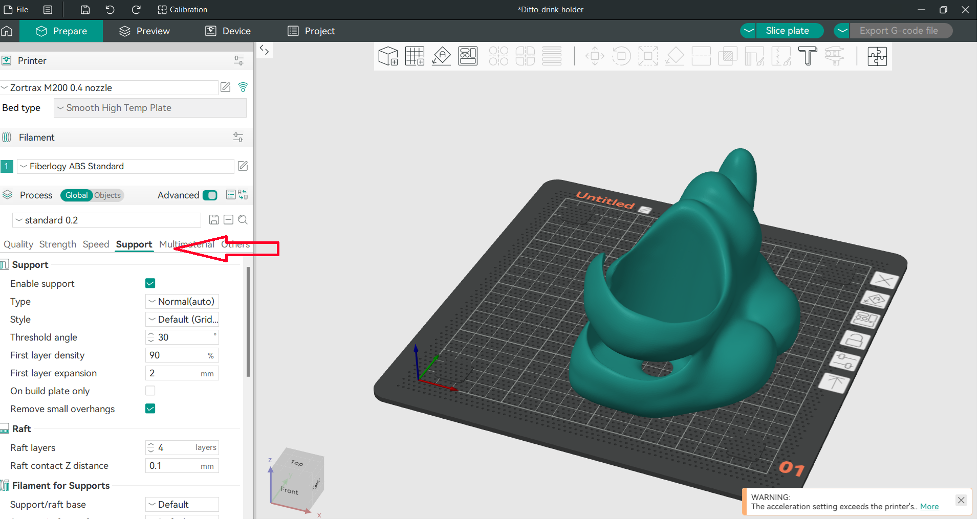Click the Add cube primitive icon
The image size is (980, 520).
(388, 56)
